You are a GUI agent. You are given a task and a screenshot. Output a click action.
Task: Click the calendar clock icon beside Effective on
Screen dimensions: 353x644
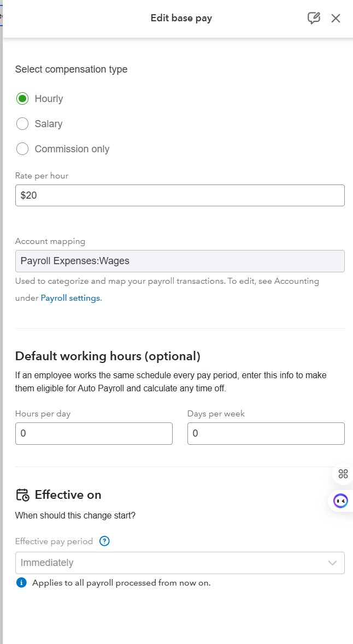(22, 495)
